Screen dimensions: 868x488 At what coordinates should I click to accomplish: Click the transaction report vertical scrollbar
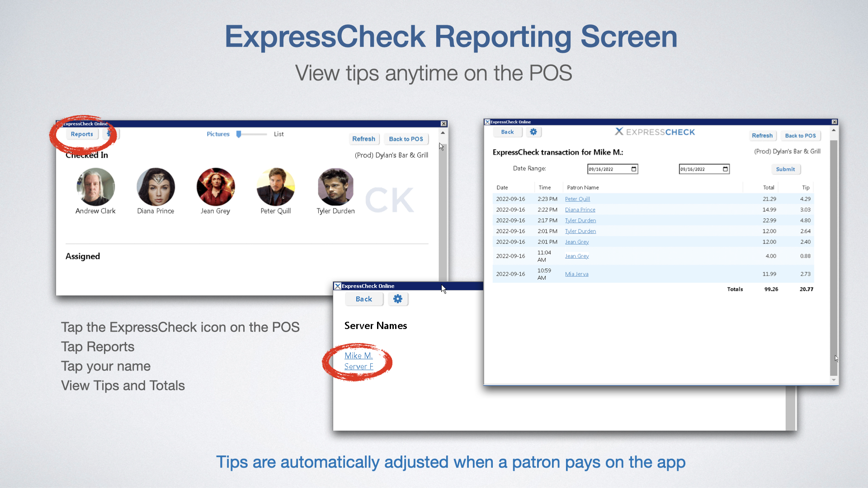pyautogui.click(x=834, y=253)
